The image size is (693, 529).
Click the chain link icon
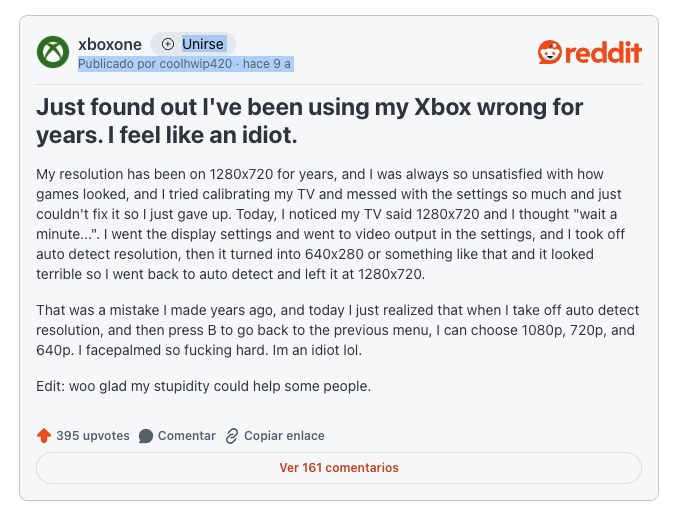pos(232,436)
